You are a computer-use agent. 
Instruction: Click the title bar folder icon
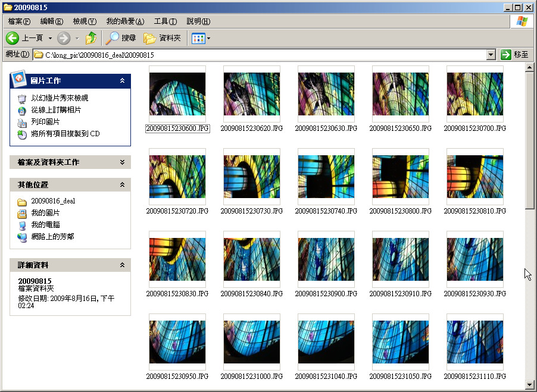point(8,7)
